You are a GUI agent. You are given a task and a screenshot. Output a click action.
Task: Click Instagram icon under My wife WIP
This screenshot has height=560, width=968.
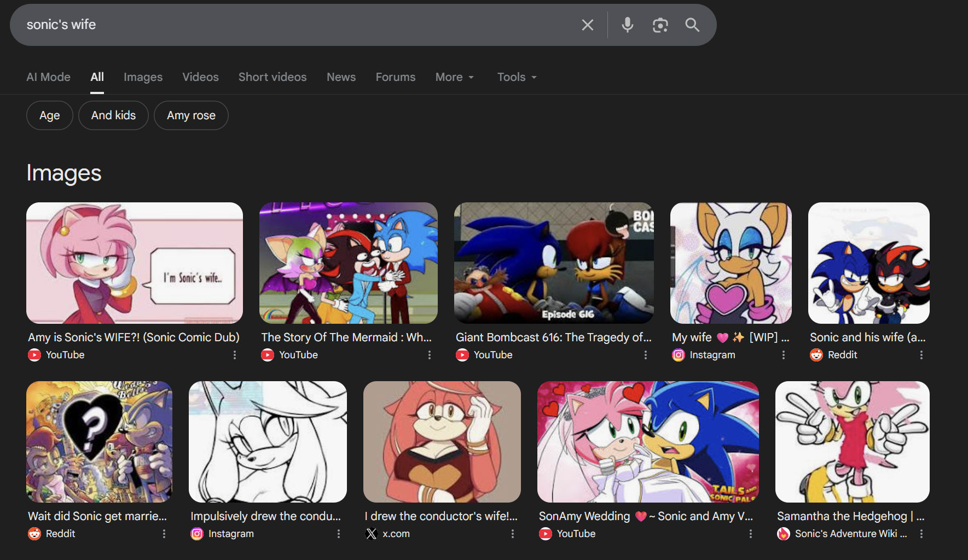679,355
